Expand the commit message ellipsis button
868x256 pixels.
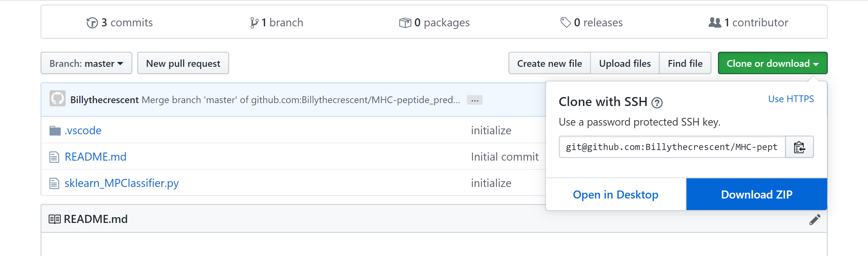click(x=475, y=100)
